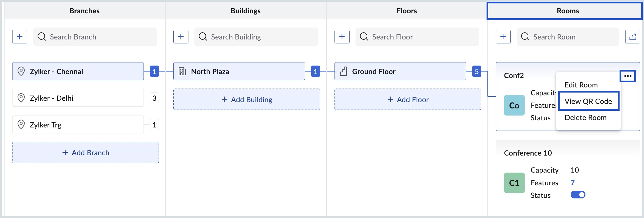This screenshot has width=644, height=218.
Task: Click the Add Building button
Action: [x=247, y=99]
